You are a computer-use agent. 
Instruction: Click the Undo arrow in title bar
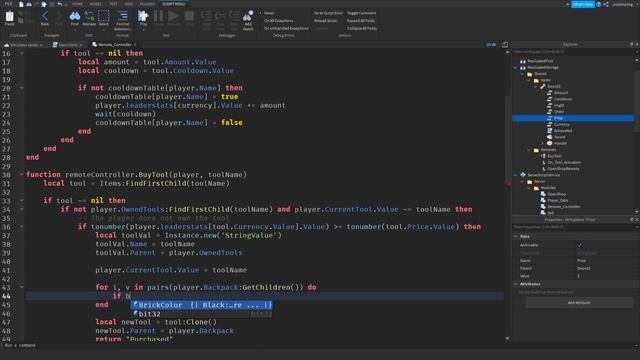point(60,4)
